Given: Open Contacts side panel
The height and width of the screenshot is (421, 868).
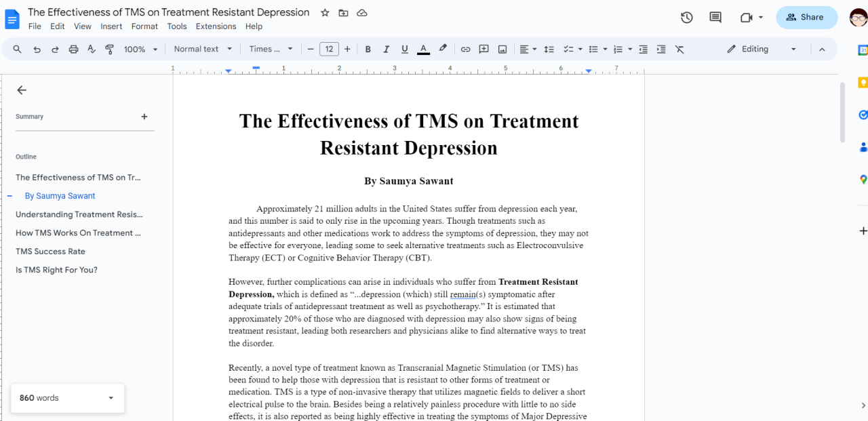Looking at the screenshot, I should click(863, 147).
